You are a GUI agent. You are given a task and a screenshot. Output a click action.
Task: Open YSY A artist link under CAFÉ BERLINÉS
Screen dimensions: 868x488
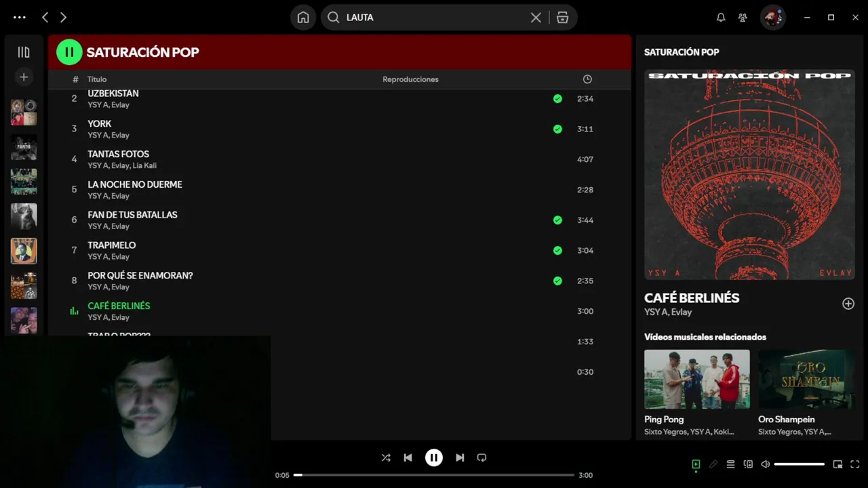(655, 312)
